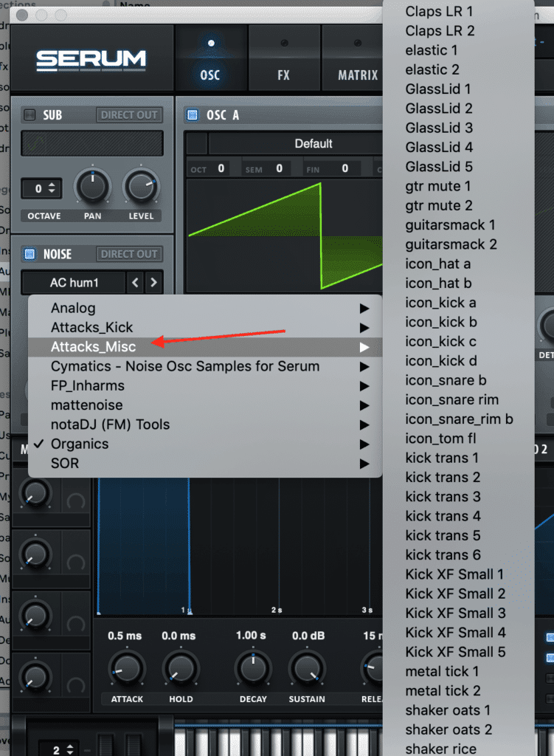Click the Analog submenu arrow

[364, 309]
